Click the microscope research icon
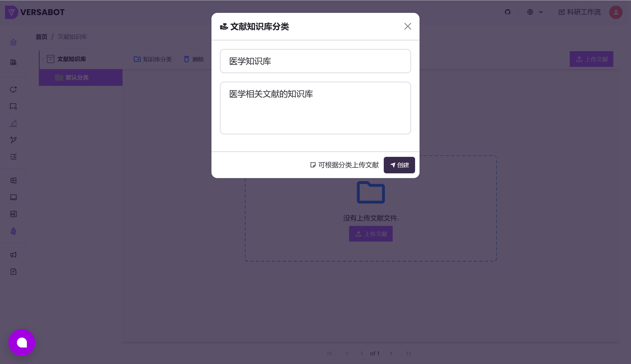Image resolution: width=631 pixels, height=364 pixels. [13, 123]
